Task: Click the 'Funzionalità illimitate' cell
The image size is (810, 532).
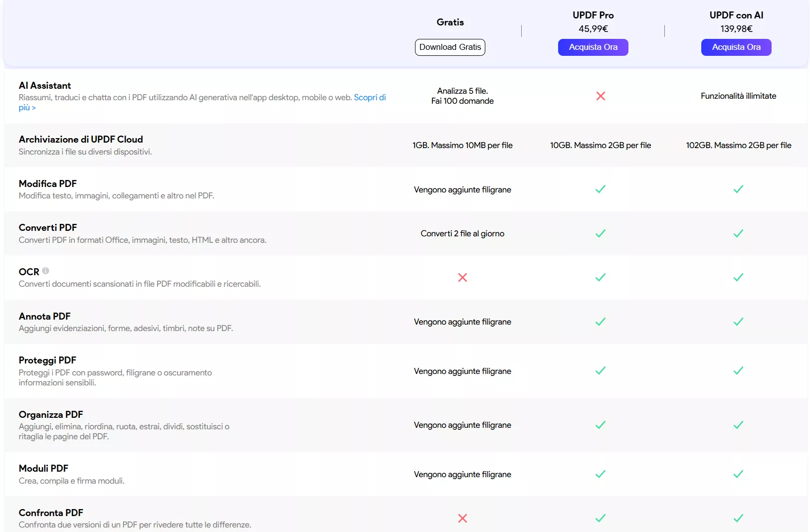Action: coord(739,96)
